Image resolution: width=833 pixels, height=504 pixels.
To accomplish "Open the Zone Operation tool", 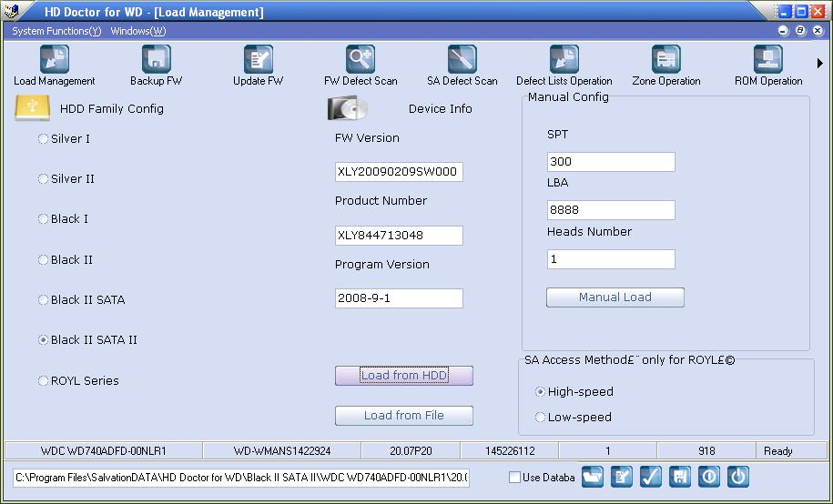I will [x=666, y=59].
